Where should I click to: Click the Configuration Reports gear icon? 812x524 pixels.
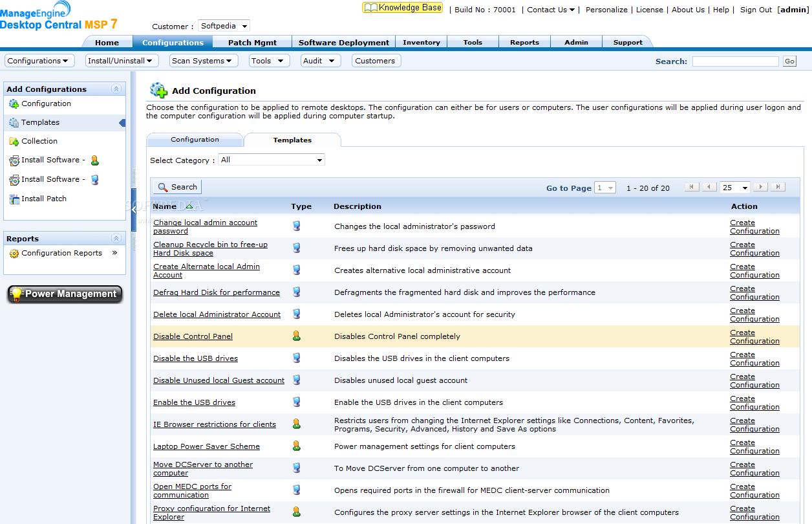14,254
